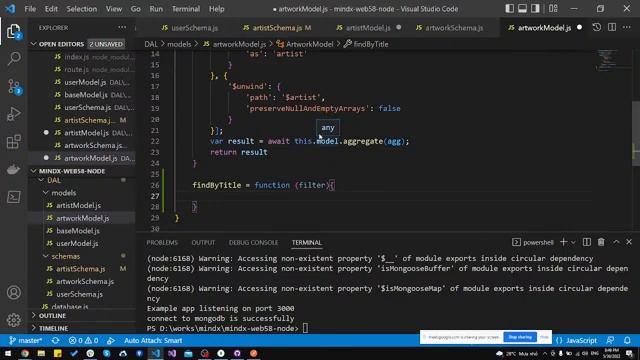The width and height of the screenshot is (640, 360).
Task: Split the editor right
Action: coord(612,27)
